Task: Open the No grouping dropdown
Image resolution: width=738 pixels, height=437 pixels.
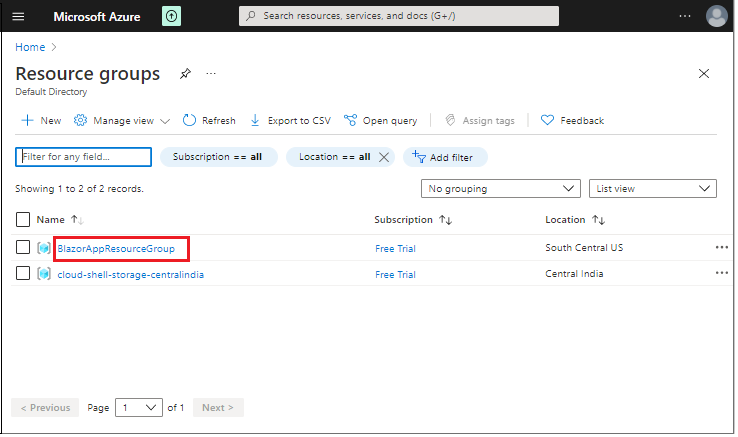Action: (501, 188)
